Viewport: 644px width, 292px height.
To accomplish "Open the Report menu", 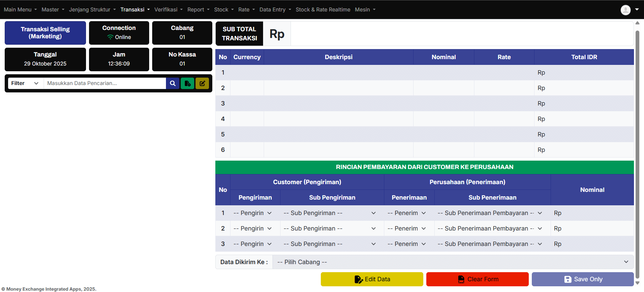I will [198, 10].
